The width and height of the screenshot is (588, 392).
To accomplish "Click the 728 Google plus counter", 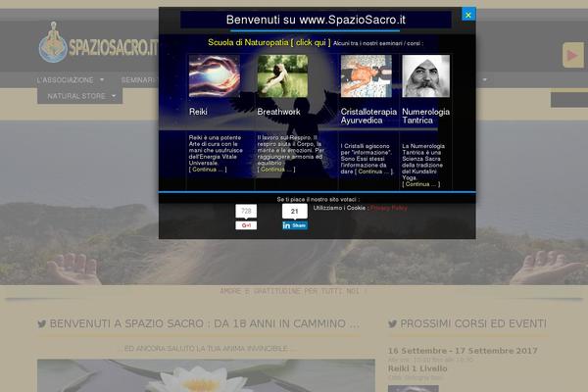I will coord(246,212).
